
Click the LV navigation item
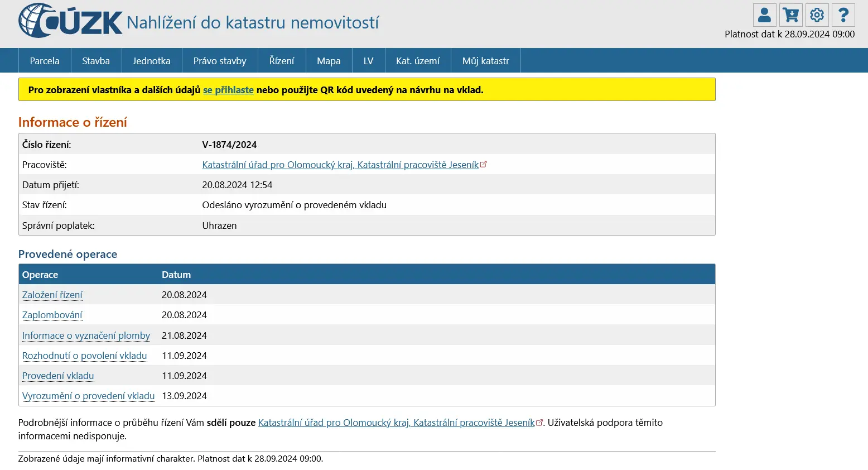pyautogui.click(x=368, y=61)
